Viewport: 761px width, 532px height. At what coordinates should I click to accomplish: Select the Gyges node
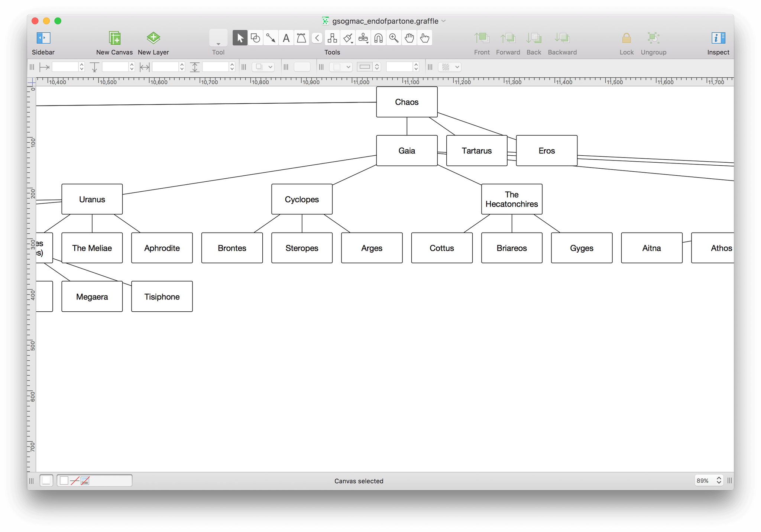tap(582, 248)
